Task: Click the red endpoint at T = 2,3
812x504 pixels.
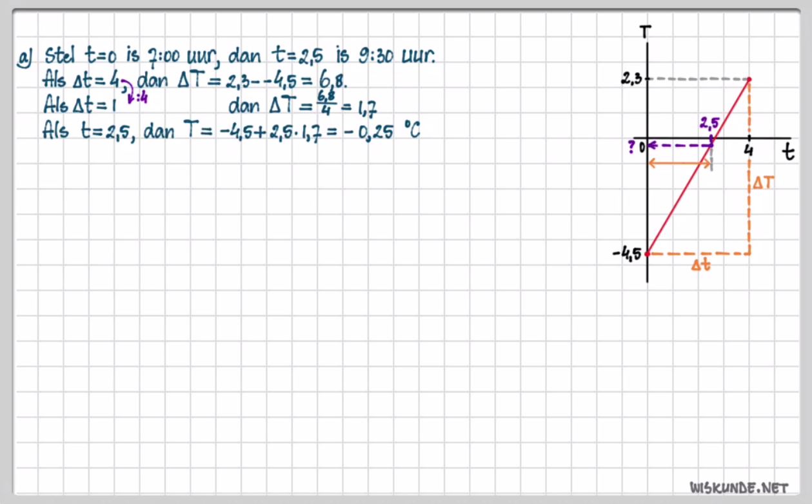Action: click(749, 79)
